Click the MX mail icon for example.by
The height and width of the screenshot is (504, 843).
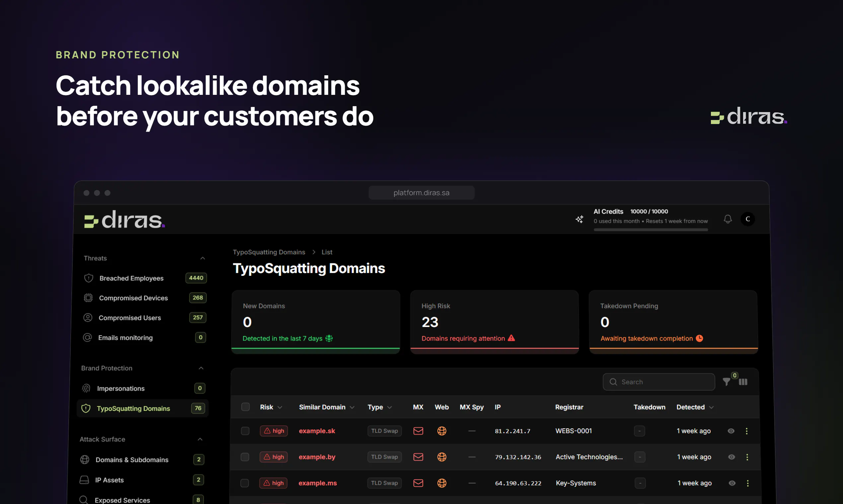click(418, 457)
